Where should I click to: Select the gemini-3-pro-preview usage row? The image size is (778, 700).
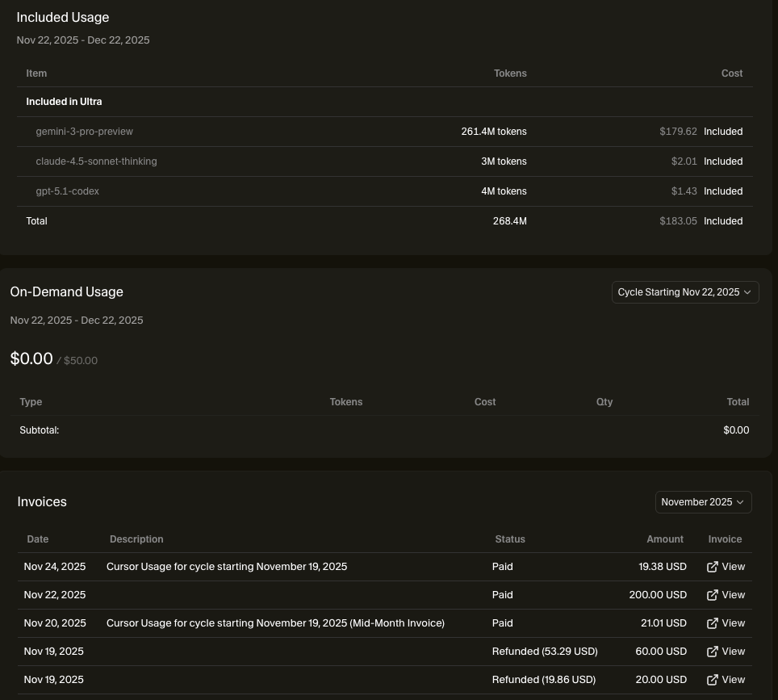point(84,132)
